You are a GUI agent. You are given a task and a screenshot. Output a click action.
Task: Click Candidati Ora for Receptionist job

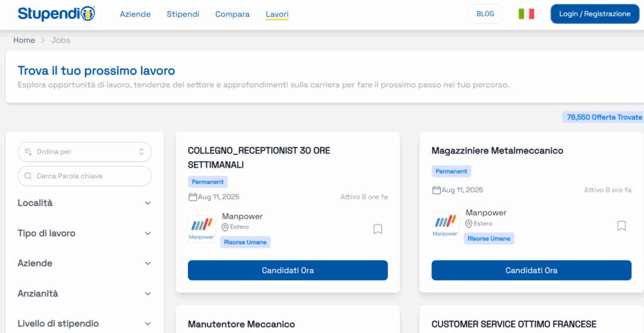pyautogui.click(x=288, y=270)
